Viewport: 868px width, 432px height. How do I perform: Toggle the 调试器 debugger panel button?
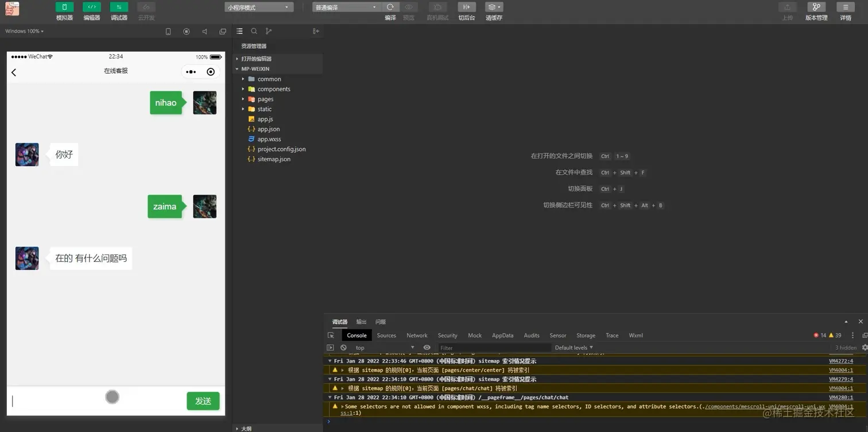click(x=119, y=7)
